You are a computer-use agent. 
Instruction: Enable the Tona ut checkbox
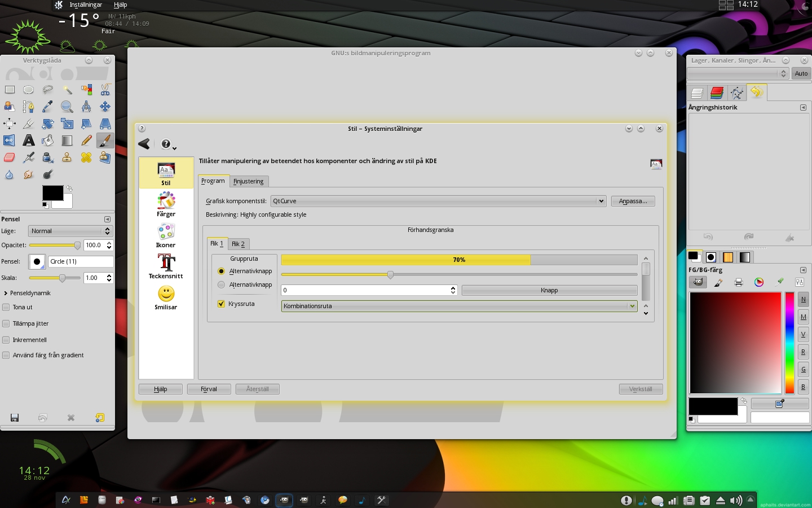(x=6, y=307)
